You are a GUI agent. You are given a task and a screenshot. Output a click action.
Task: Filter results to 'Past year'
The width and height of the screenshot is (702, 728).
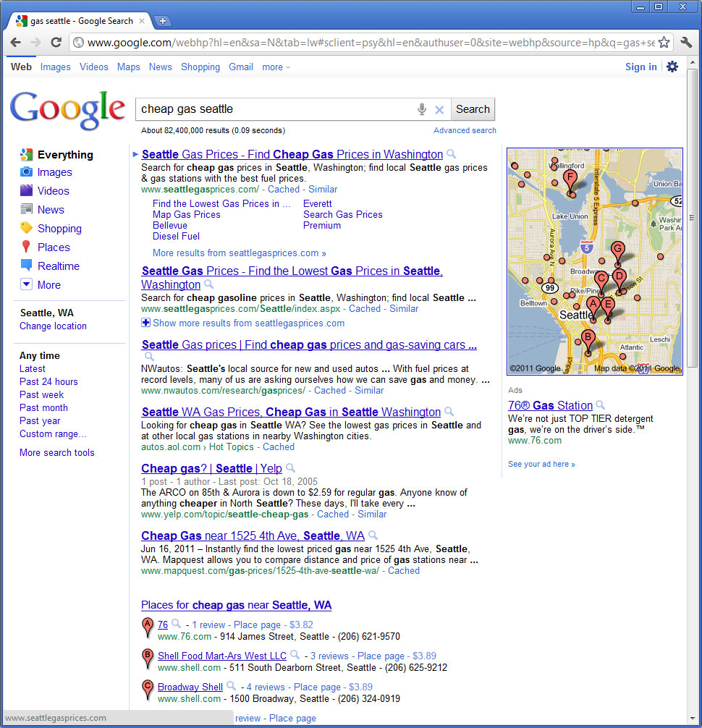[x=40, y=420]
